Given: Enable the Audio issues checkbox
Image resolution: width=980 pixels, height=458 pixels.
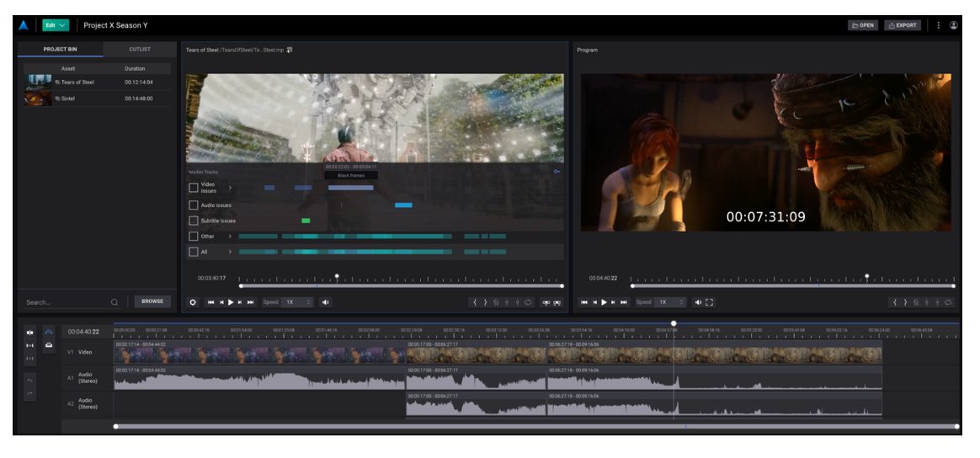Looking at the screenshot, I should coord(194,205).
